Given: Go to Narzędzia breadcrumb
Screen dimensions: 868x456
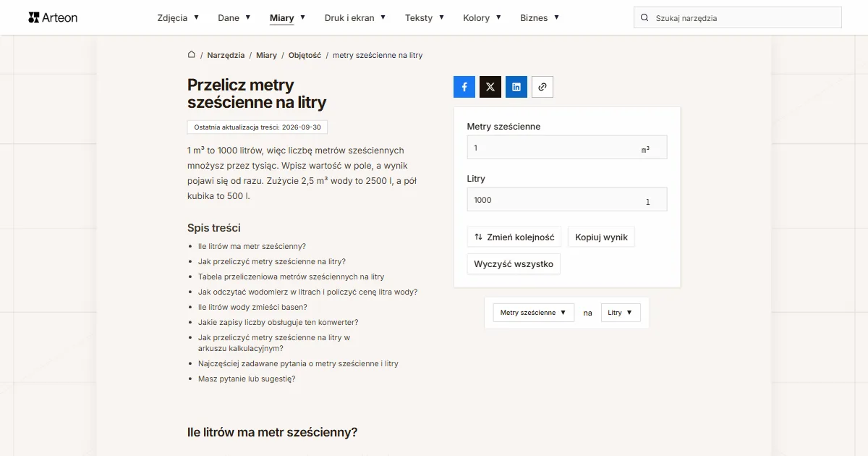Looking at the screenshot, I should pos(226,55).
